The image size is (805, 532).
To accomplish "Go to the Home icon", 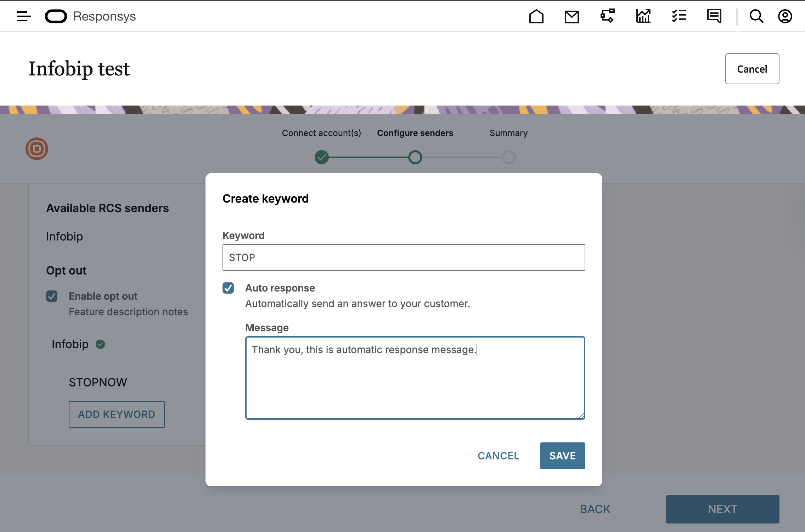I will pyautogui.click(x=536, y=16).
